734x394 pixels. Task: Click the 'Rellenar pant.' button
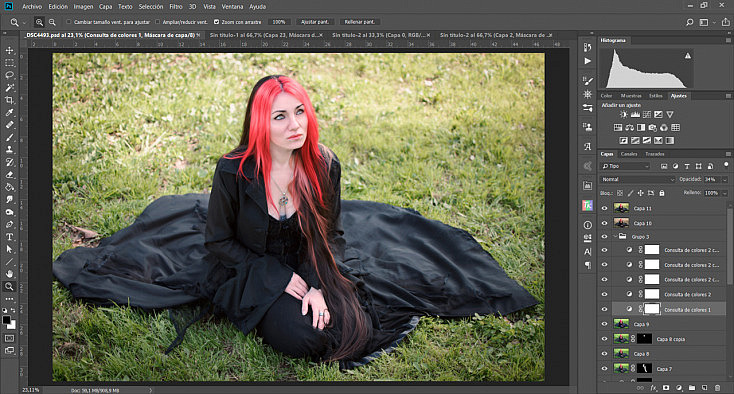(x=360, y=22)
